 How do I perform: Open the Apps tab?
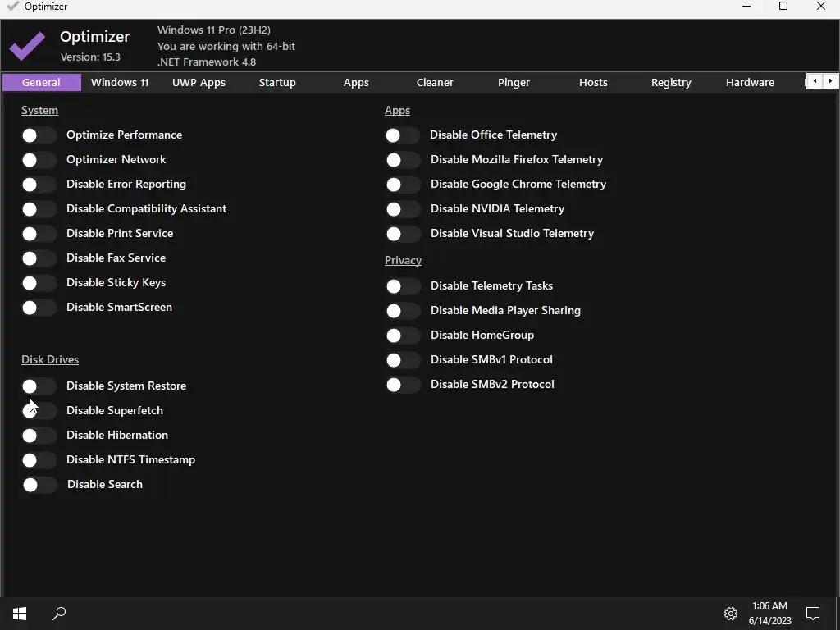(356, 83)
